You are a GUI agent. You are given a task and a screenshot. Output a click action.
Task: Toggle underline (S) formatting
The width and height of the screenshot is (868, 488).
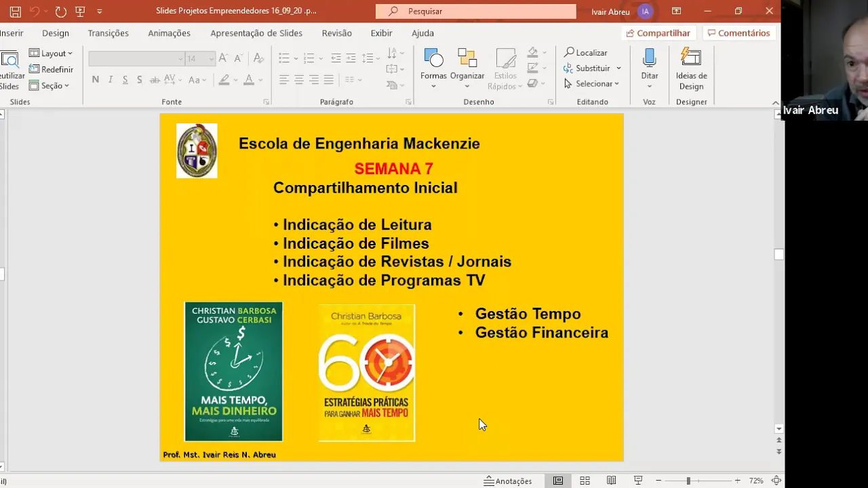click(125, 80)
